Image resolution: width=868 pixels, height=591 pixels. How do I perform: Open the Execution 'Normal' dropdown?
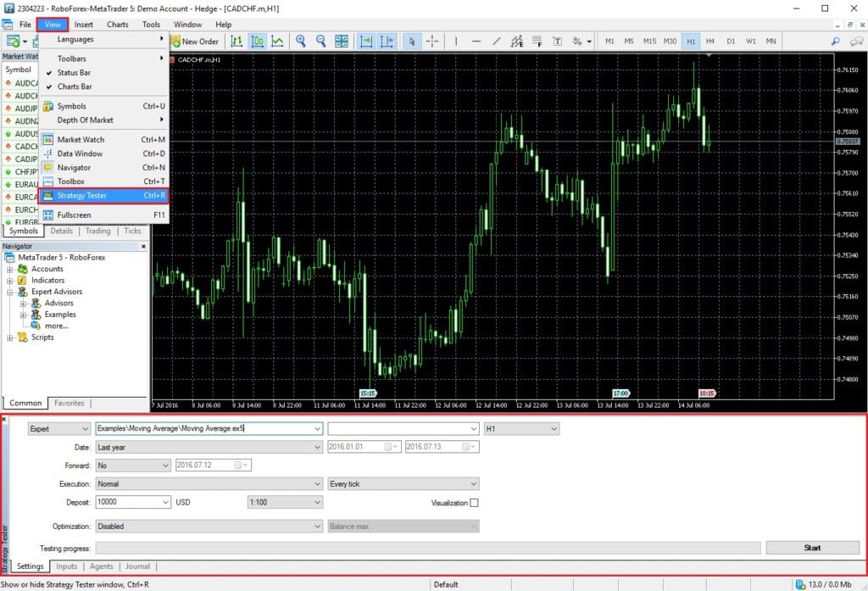coord(209,483)
